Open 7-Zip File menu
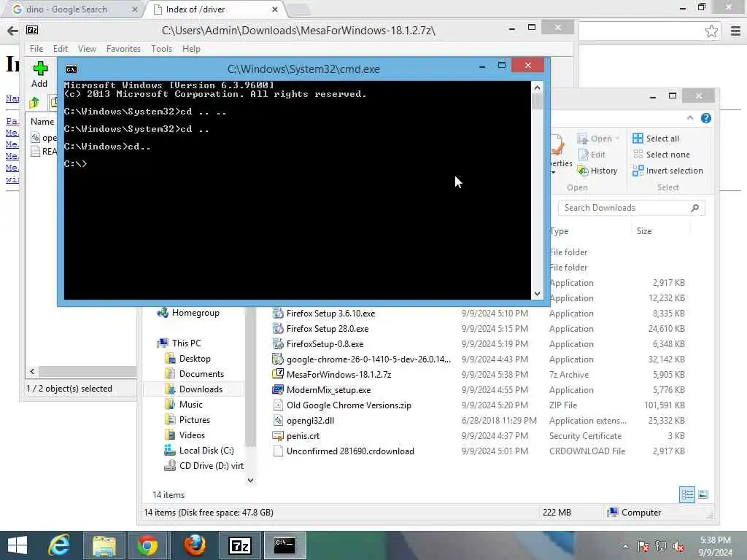The height and width of the screenshot is (560, 747). (x=36, y=49)
